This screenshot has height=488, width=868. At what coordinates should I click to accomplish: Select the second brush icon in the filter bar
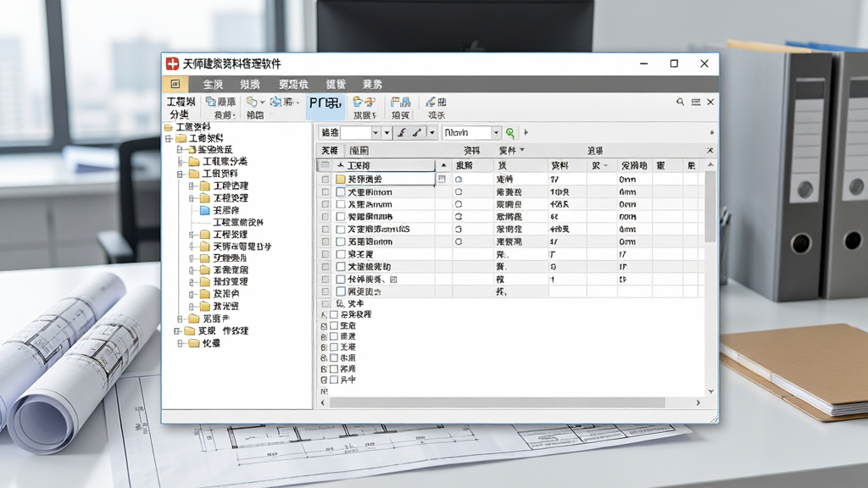point(417,133)
